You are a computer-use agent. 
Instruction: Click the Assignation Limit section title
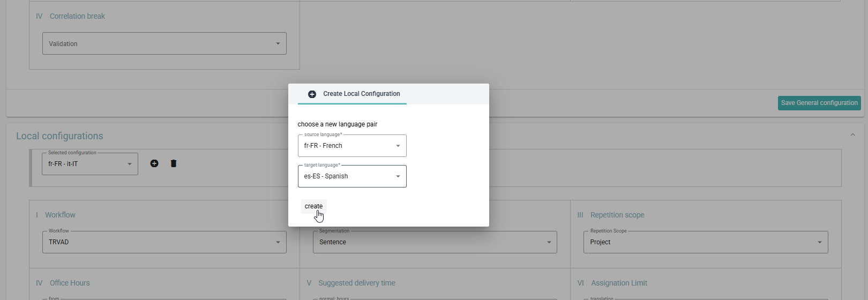click(x=619, y=283)
